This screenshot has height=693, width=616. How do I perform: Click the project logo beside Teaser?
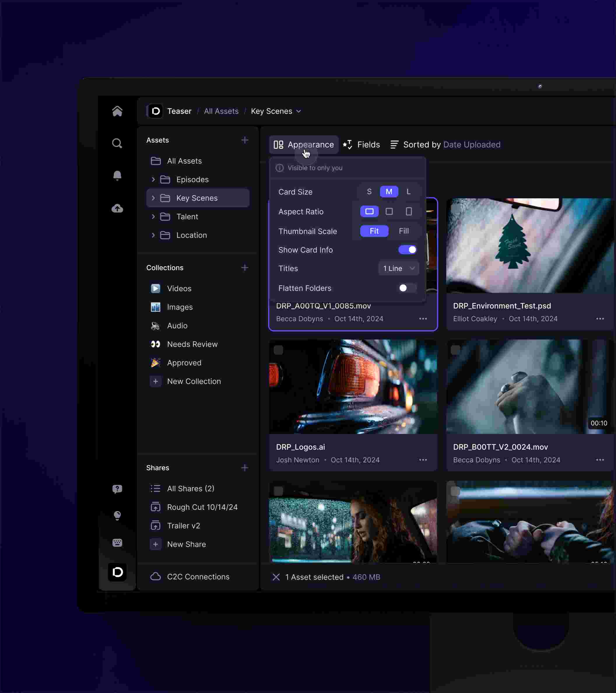click(x=155, y=111)
